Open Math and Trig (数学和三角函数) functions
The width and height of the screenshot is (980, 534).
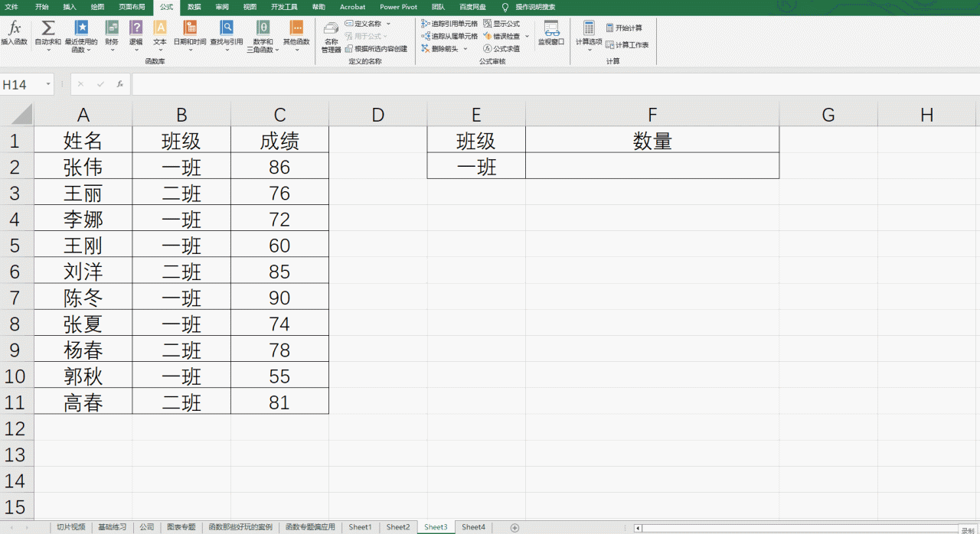pyautogui.click(x=263, y=37)
